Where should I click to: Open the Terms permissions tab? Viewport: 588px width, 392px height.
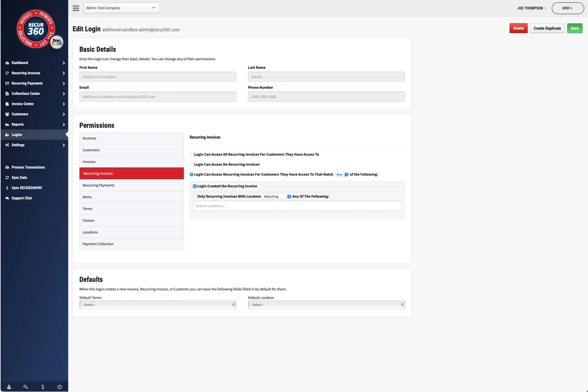click(x=132, y=209)
